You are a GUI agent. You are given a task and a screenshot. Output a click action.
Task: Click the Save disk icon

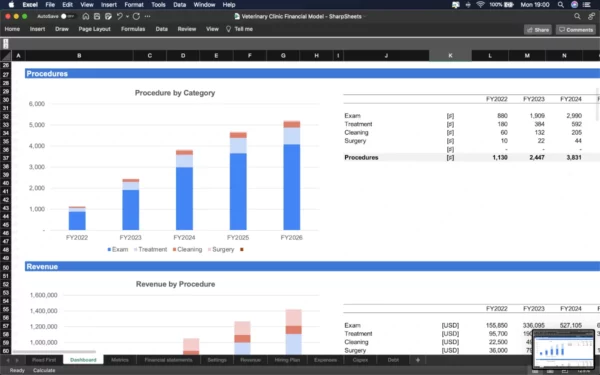tap(97, 16)
